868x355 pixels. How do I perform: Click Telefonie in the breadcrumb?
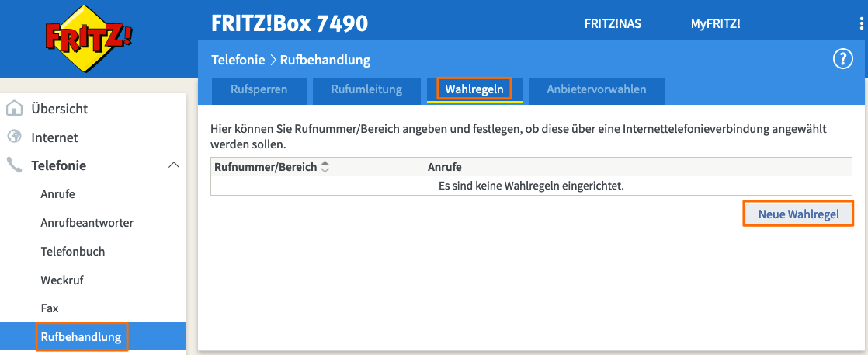[238, 60]
